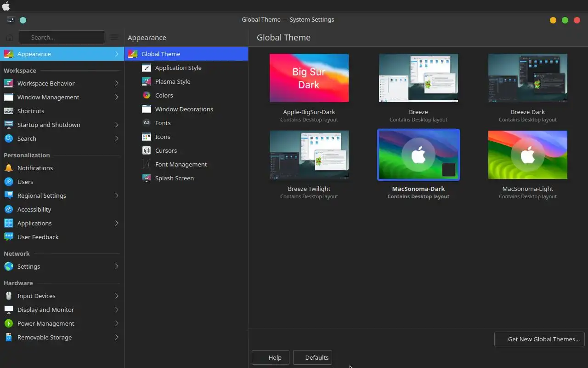Expand Startup and Shutdown chevron
This screenshot has width=588, height=368.
coord(117,125)
